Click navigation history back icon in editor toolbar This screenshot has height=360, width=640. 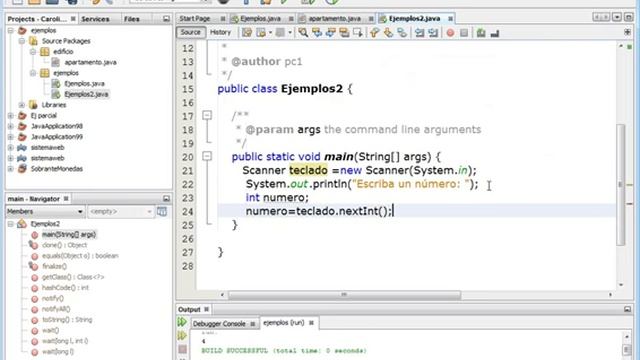[x=261, y=33]
